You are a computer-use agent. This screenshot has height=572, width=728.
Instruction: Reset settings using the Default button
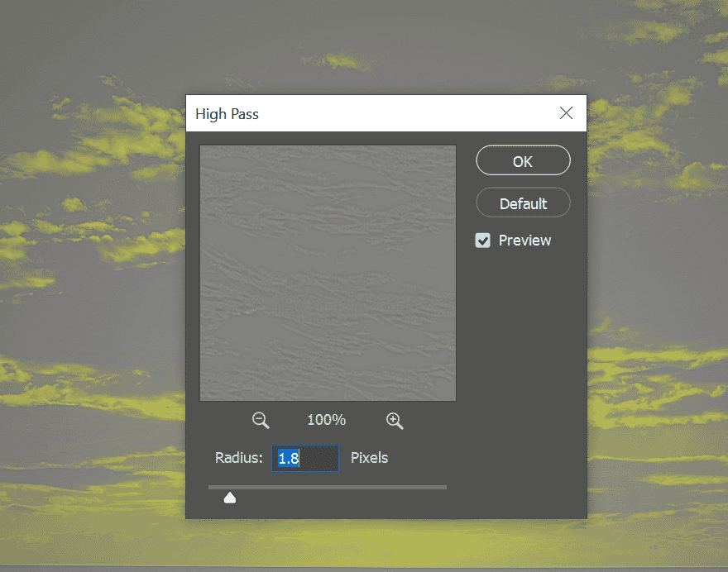(x=523, y=203)
